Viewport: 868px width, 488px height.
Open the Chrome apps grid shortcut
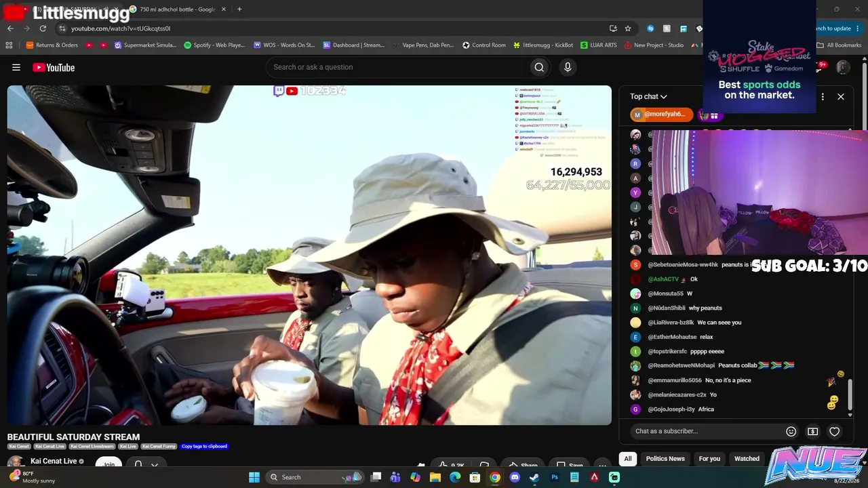(x=9, y=45)
